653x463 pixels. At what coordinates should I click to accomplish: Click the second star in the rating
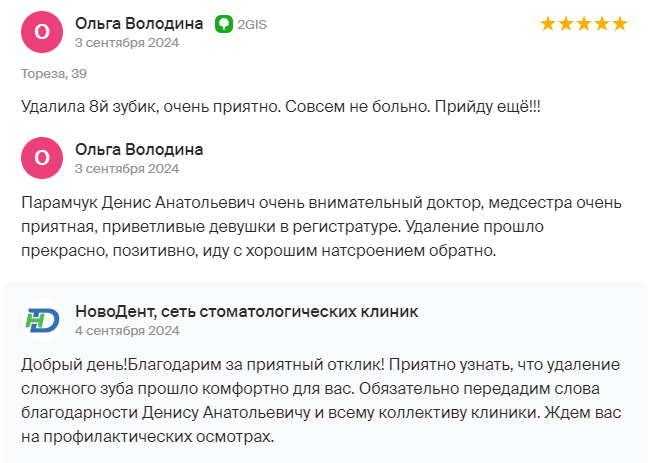[566, 23]
